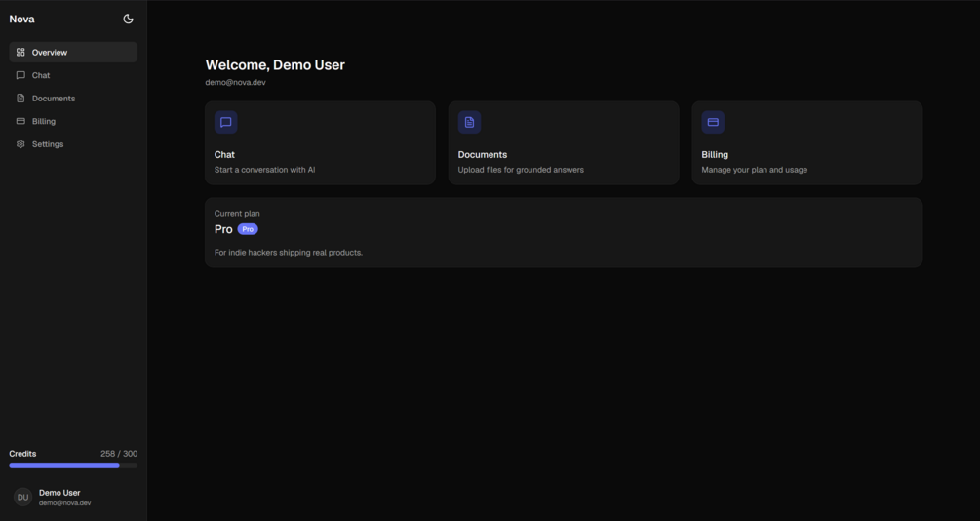The image size is (980, 521).
Task: Click the Chat bubble icon in sidebar
Action: (x=20, y=75)
